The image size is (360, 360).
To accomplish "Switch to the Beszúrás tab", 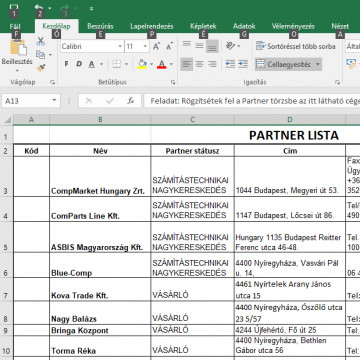I will [100, 26].
